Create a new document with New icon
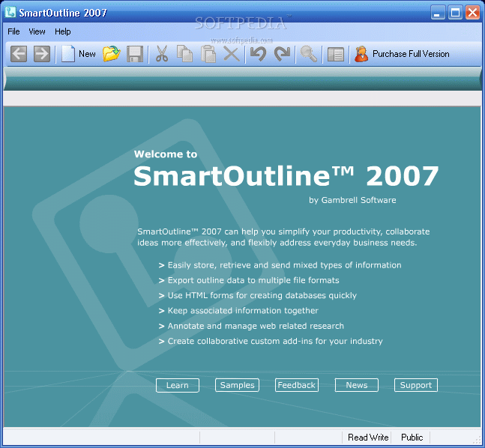The image size is (485, 448). click(68, 54)
